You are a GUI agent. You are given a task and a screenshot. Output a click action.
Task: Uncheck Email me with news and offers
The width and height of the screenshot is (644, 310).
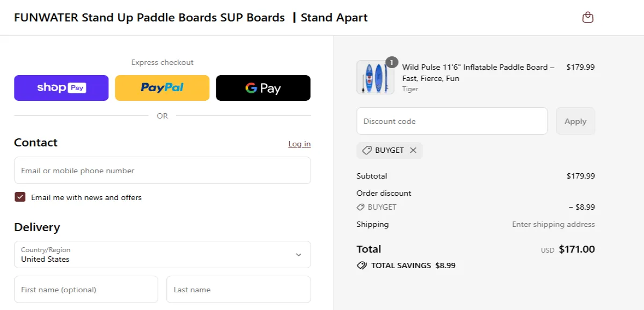click(20, 197)
